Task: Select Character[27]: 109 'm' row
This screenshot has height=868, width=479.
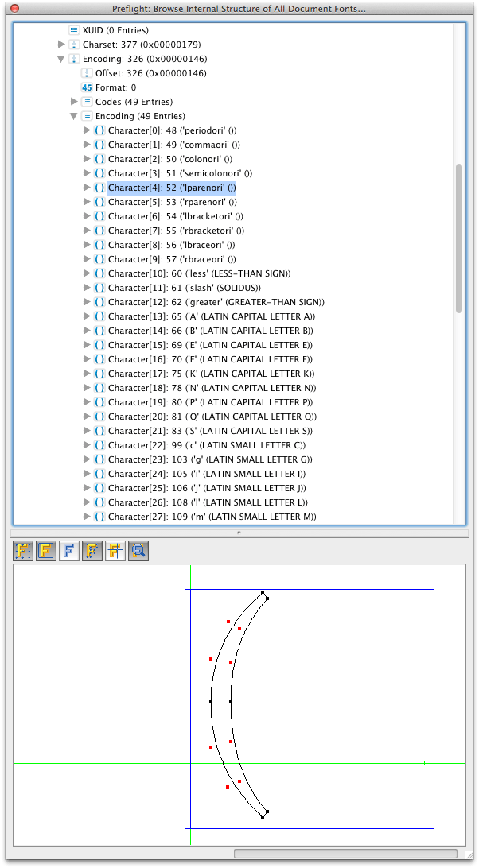Action: point(212,517)
